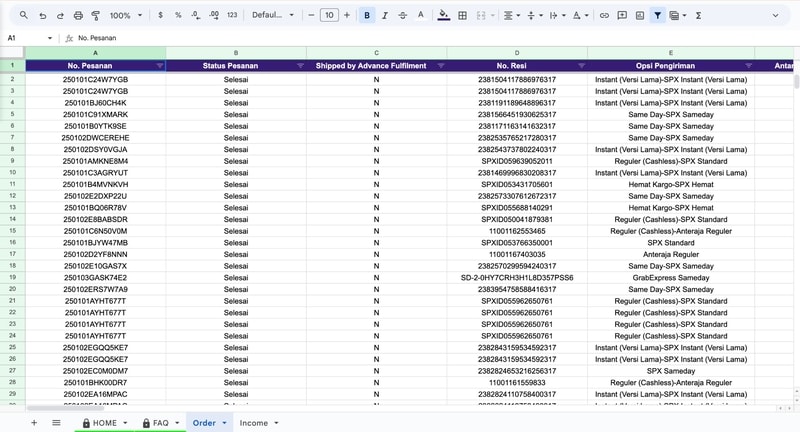Click the increase font size plus button
Screen dimensions: 800x432
point(347,16)
